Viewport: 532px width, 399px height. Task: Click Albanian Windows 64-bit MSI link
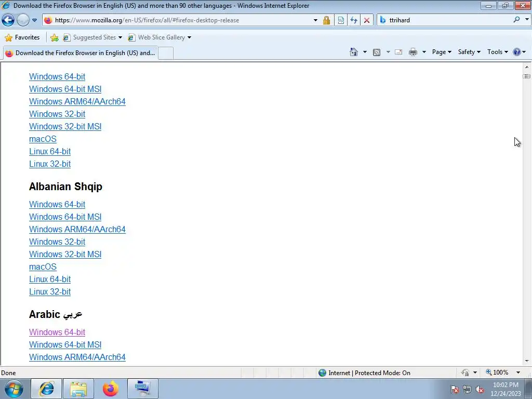65,217
